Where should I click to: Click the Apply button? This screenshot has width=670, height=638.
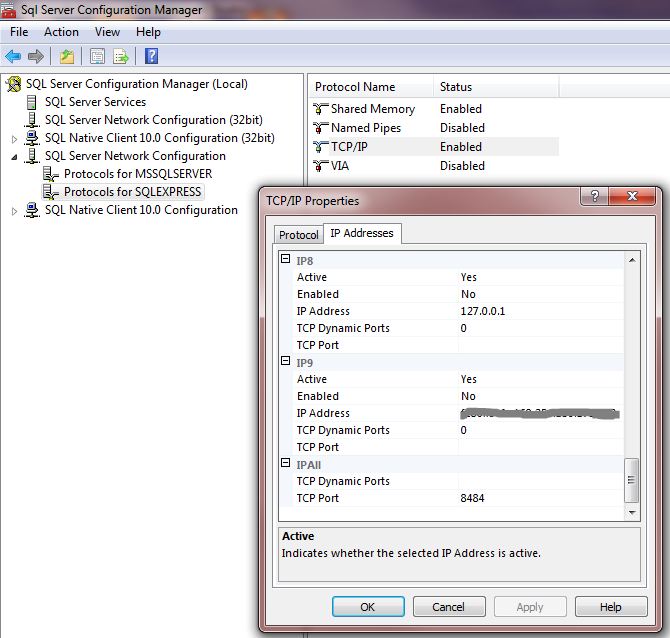(530, 607)
